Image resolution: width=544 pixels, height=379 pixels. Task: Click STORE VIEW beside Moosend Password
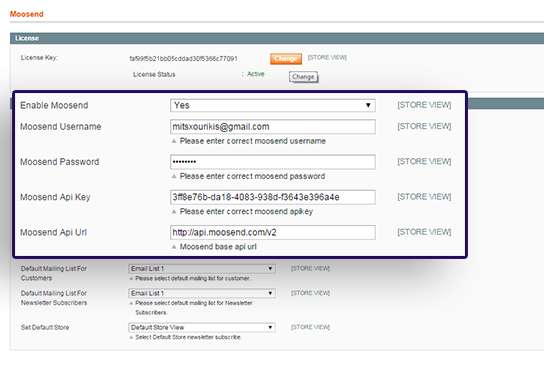(x=424, y=161)
